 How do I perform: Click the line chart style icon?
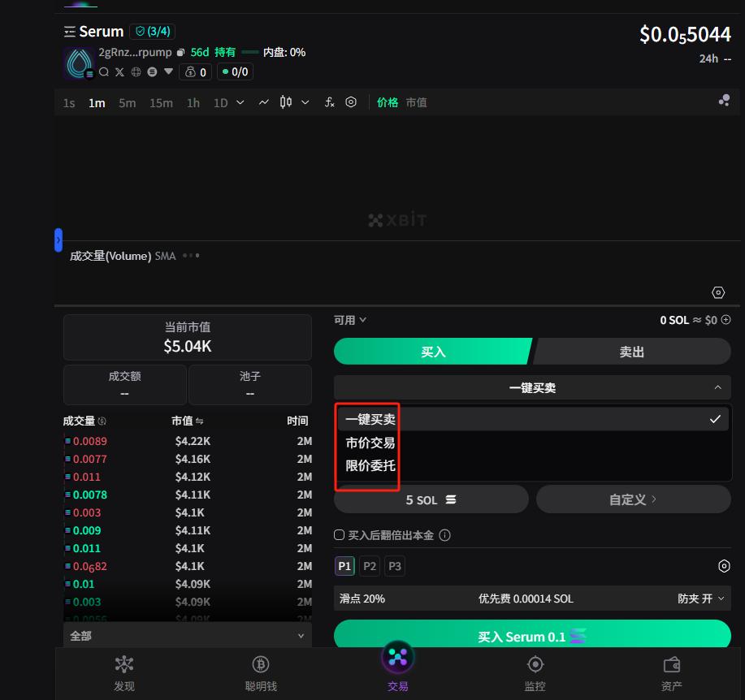pyautogui.click(x=264, y=102)
